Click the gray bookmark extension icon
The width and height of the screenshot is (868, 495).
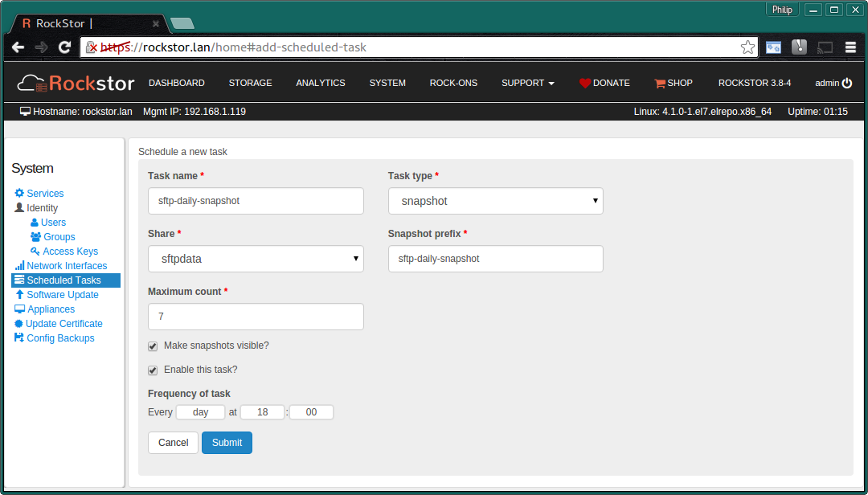click(800, 47)
